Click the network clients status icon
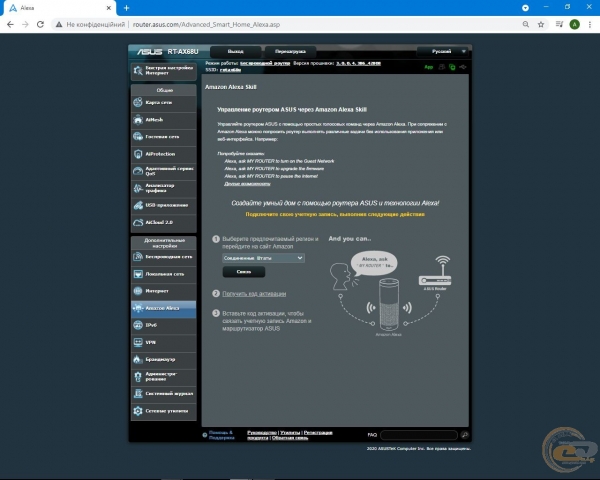 tap(442, 67)
